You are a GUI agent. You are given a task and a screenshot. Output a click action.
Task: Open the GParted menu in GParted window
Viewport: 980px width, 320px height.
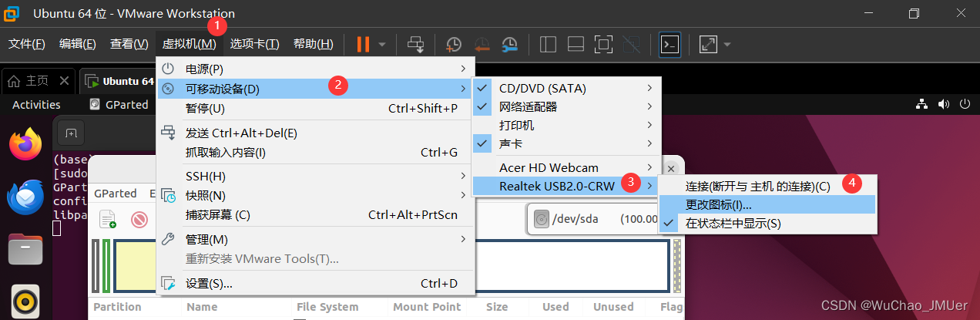(x=116, y=194)
